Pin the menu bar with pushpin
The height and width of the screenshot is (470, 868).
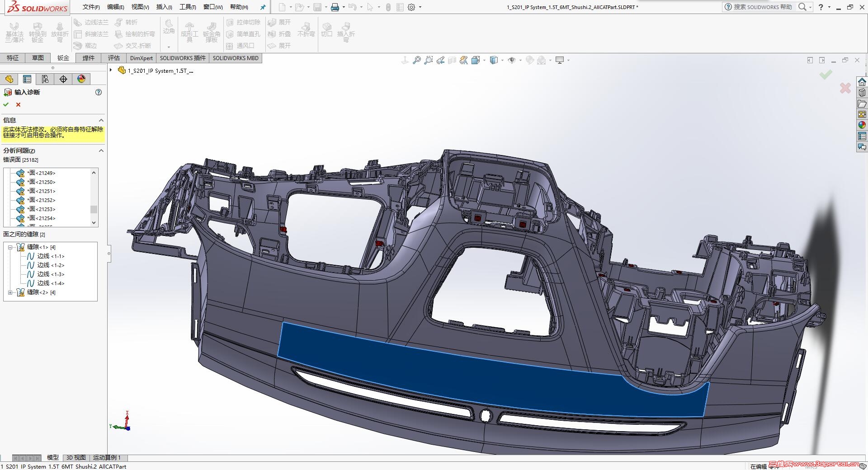(263, 7)
